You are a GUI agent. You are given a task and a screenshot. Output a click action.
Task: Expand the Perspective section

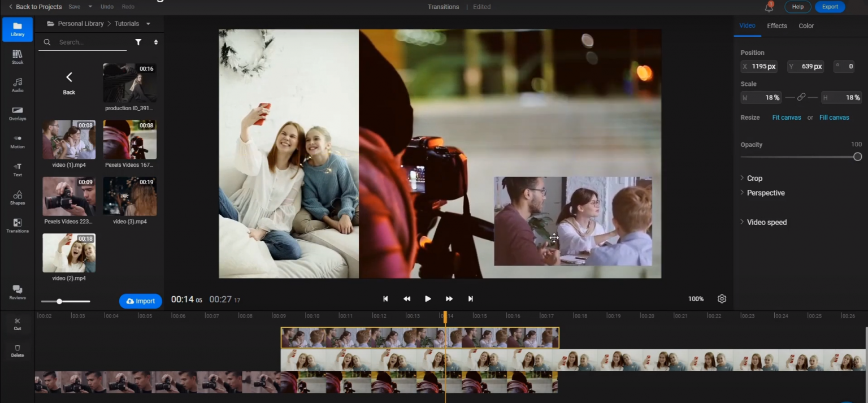765,193
